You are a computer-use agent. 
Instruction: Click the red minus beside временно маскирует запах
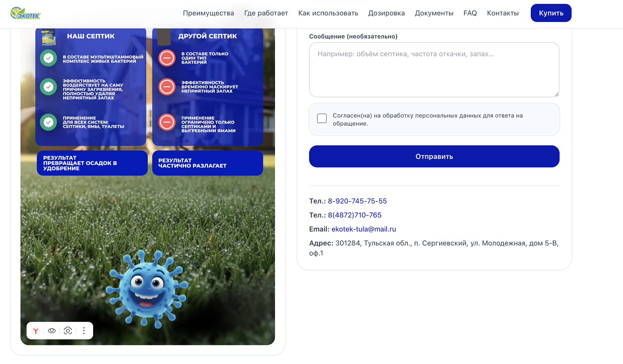(167, 87)
